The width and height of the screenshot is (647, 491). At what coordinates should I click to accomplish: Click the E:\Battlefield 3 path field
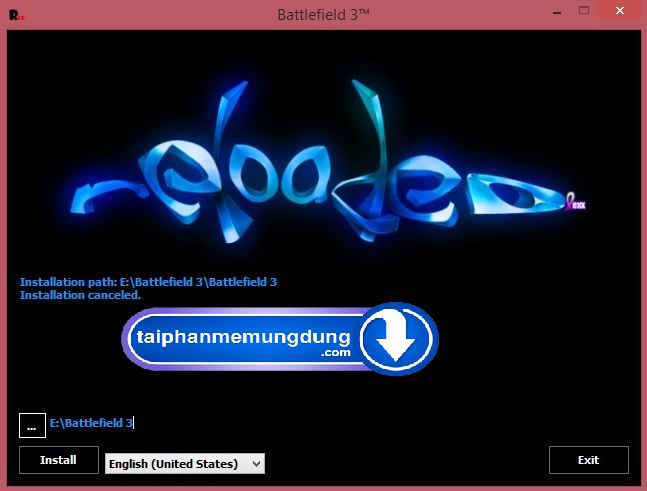[x=92, y=423]
